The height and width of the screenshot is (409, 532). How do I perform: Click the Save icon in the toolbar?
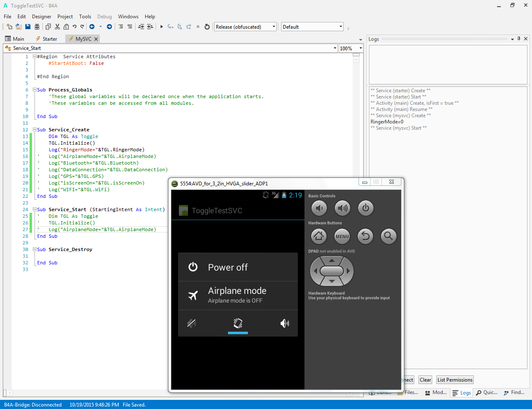[28, 27]
